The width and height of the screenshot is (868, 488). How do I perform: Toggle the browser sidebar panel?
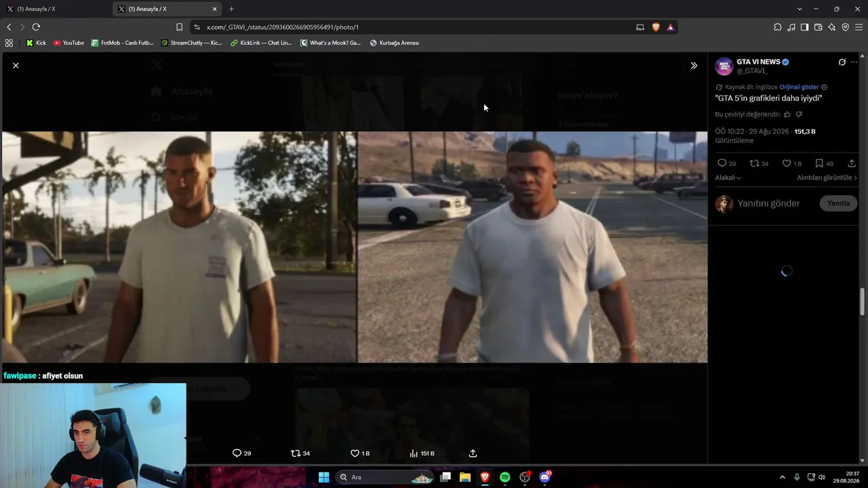[804, 27]
